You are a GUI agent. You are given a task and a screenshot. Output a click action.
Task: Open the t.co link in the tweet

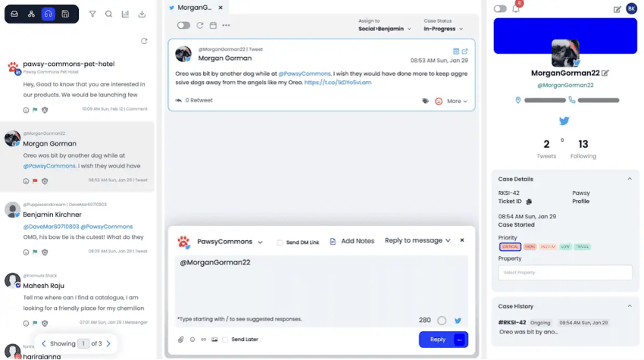click(x=338, y=82)
